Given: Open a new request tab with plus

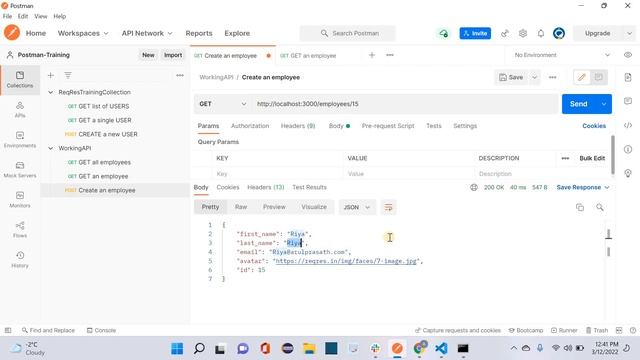Looking at the screenshot, I should (x=372, y=55).
